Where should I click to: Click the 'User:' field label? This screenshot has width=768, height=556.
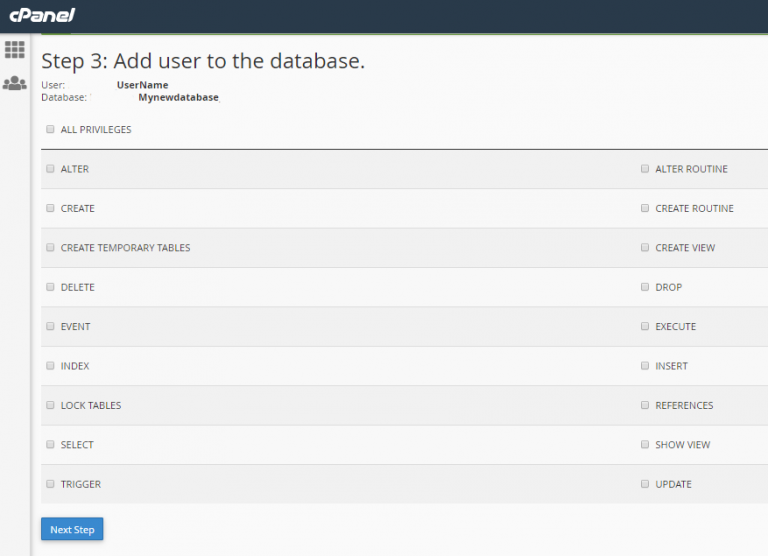coord(53,85)
